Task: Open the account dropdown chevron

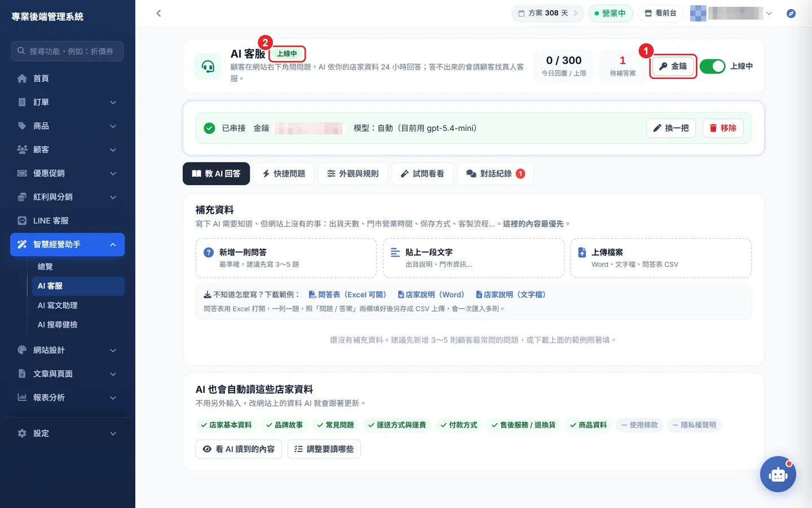Action: [x=769, y=14]
